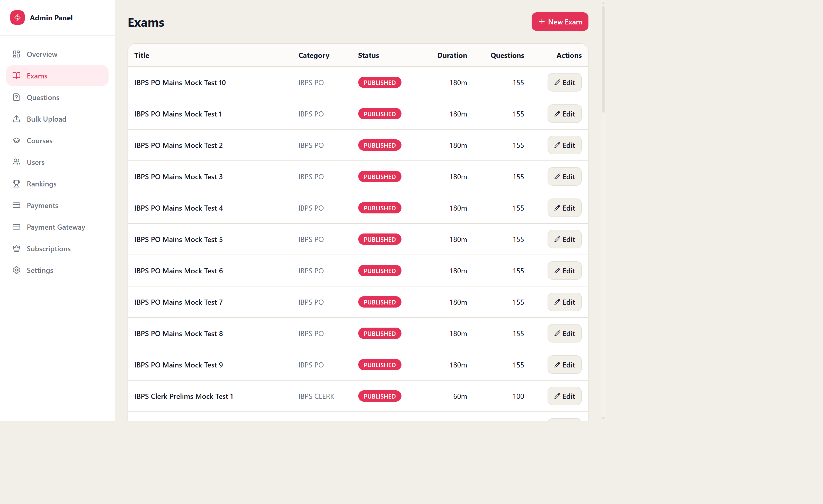Create a New Exam
The image size is (823, 504).
point(560,22)
